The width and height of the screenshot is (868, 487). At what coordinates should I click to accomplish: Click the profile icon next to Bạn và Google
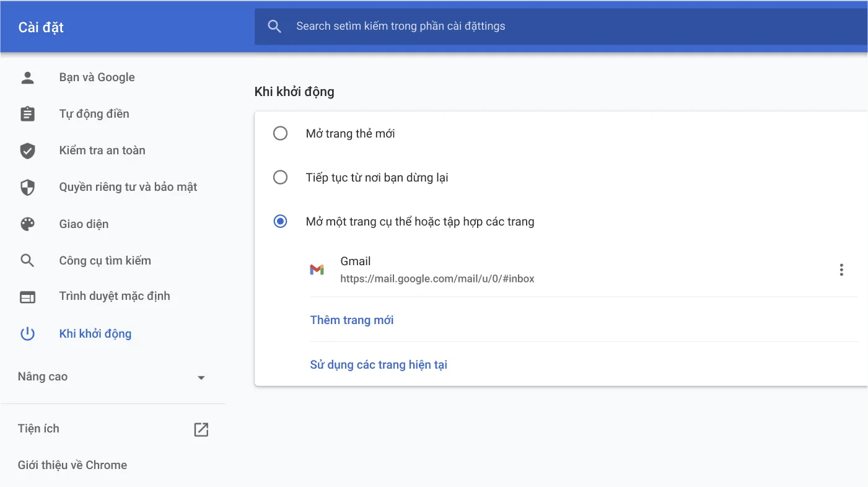(x=27, y=77)
